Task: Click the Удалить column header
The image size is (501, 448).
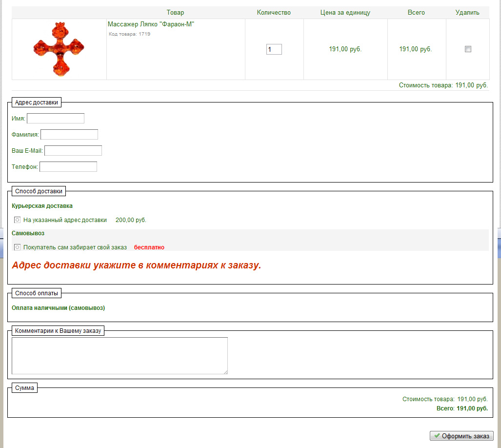Action: pyautogui.click(x=467, y=13)
